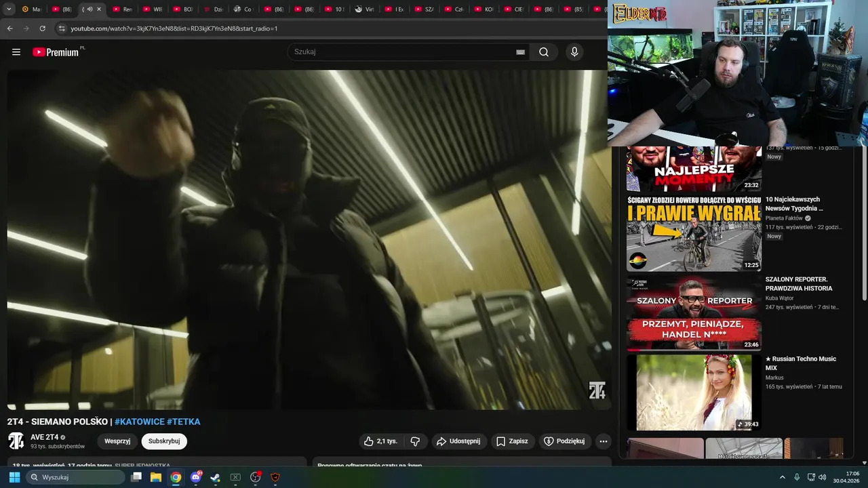
Task: Click the search magnifier button
Action: click(544, 52)
